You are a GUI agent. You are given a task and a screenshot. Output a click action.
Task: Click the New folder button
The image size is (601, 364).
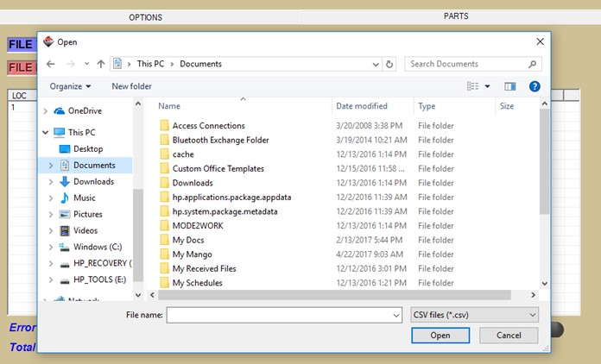tap(131, 86)
